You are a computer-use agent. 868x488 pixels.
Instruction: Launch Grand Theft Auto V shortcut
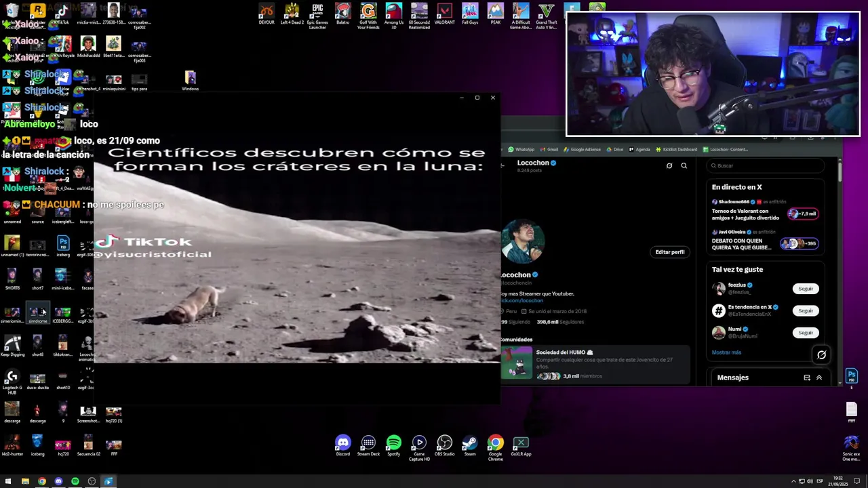coord(547,16)
